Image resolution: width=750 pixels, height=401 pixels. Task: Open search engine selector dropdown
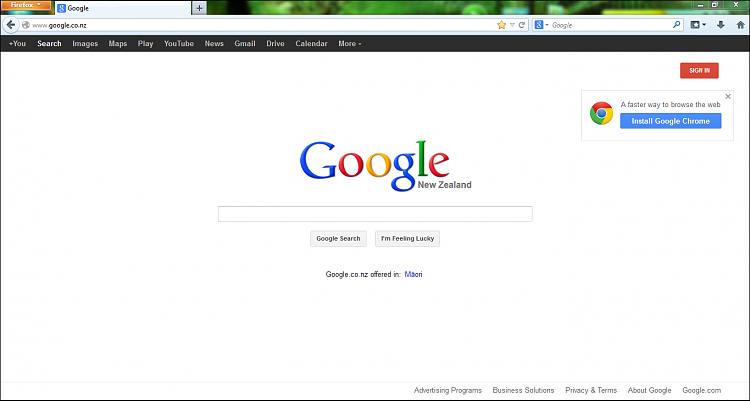pos(541,25)
